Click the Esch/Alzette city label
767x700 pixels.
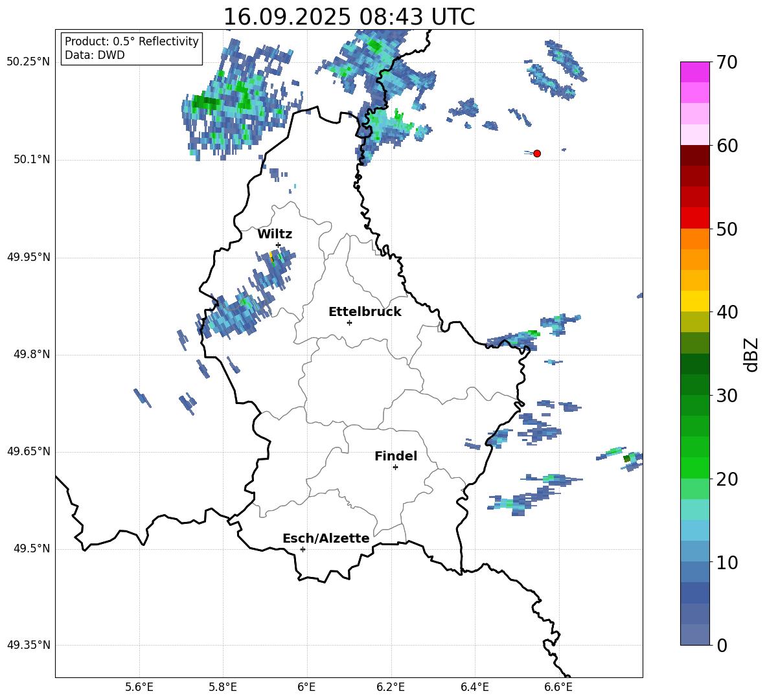tap(326, 538)
